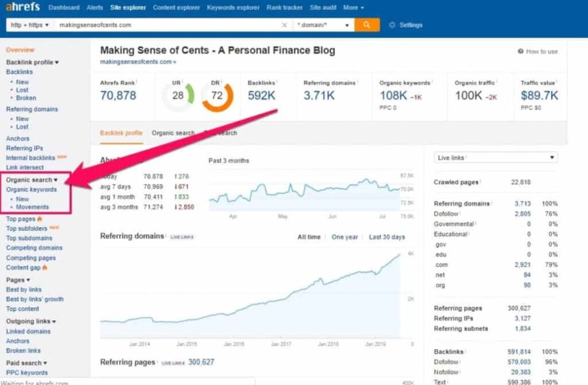This screenshot has width=588, height=385.
Task: Click the Traffic value $89.7K figure
Action: point(539,96)
